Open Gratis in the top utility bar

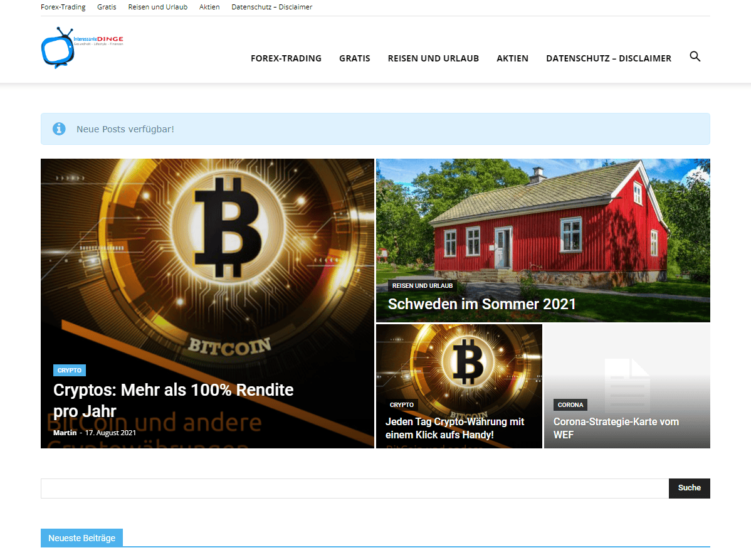[107, 7]
